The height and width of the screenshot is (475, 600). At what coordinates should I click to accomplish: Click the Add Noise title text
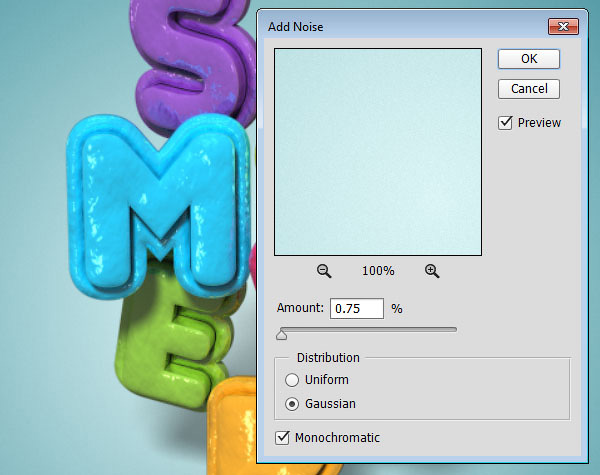295,27
